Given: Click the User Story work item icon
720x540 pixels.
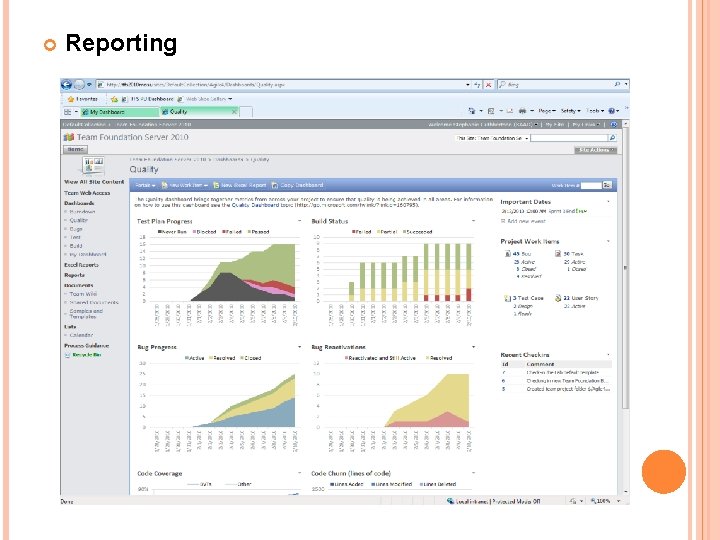Looking at the screenshot, I should [x=558, y=298].
